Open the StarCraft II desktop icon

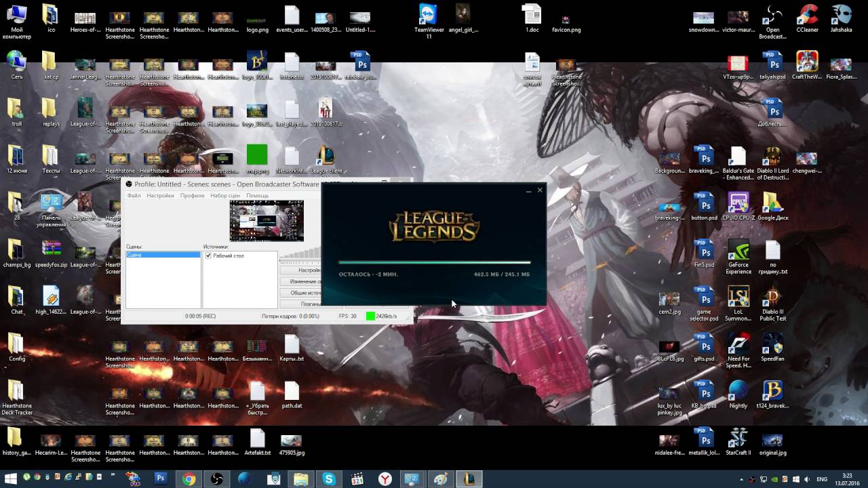click(x=738, y=441)
